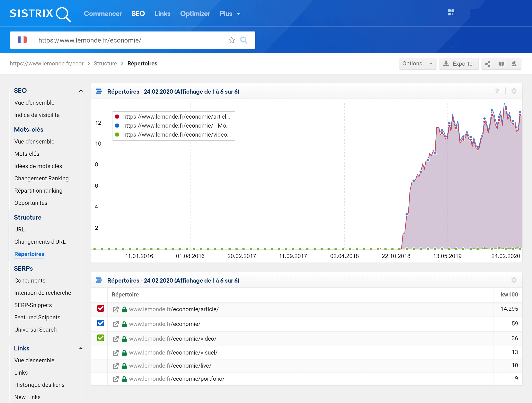
Task: Toggle blue economie/ legend entry
Action: (172, 126)
